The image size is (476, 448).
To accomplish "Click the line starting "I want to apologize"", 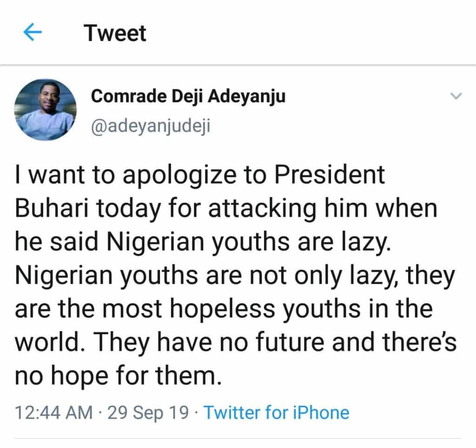I will [x=200, y=175].
